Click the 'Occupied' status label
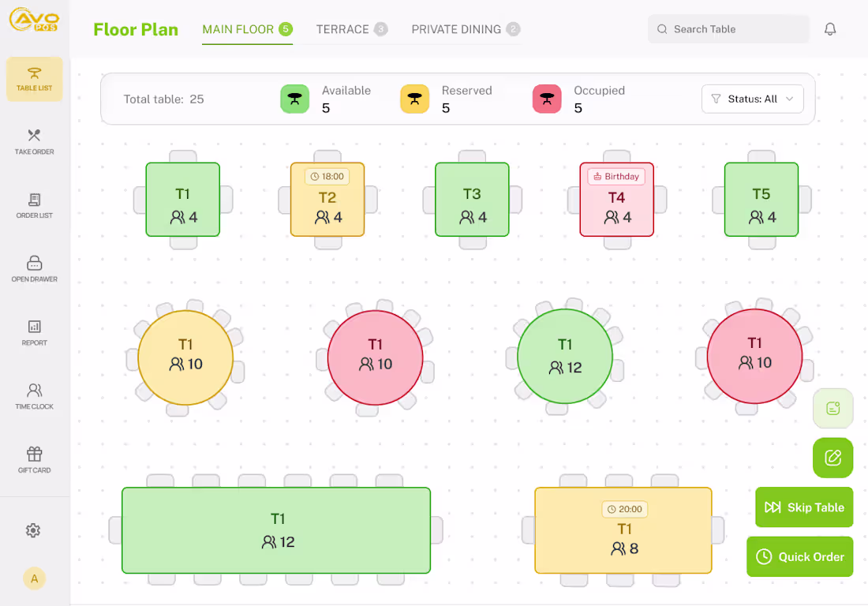The width and height of the screenshot is (868, 606). [599, 91]
